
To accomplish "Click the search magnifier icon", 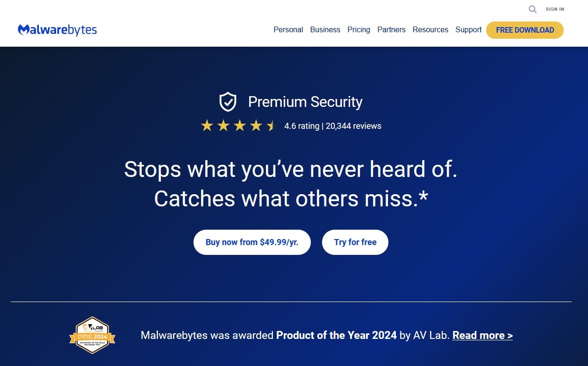I will (532, 9).
